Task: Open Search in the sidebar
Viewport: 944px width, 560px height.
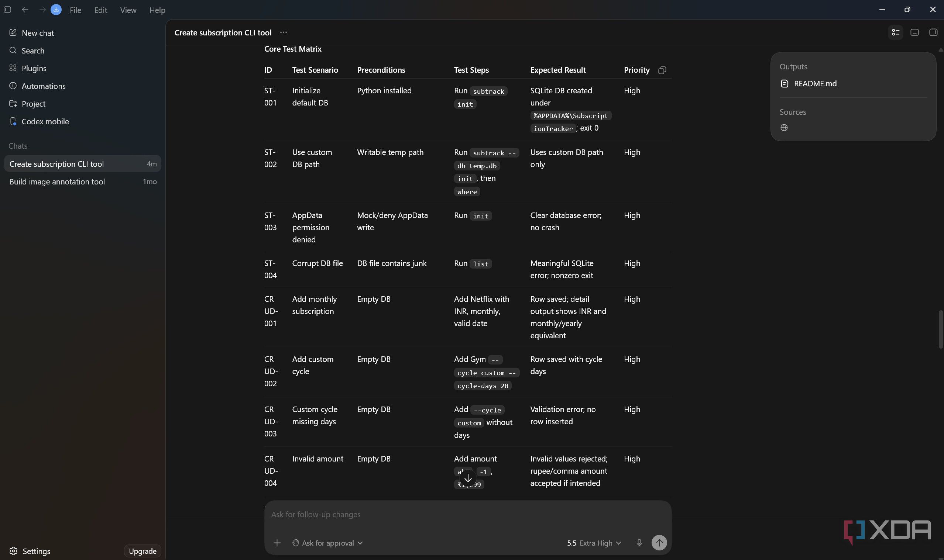Action: 82,51
